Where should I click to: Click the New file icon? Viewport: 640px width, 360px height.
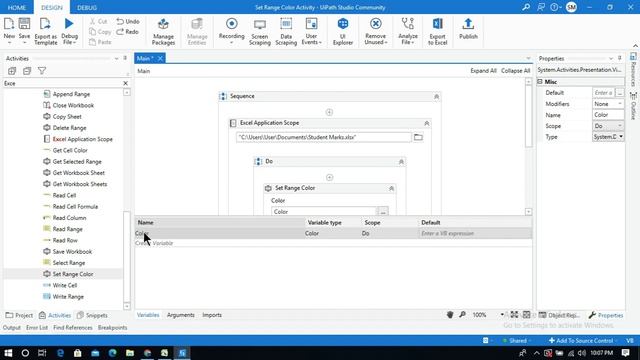(9, 24)
